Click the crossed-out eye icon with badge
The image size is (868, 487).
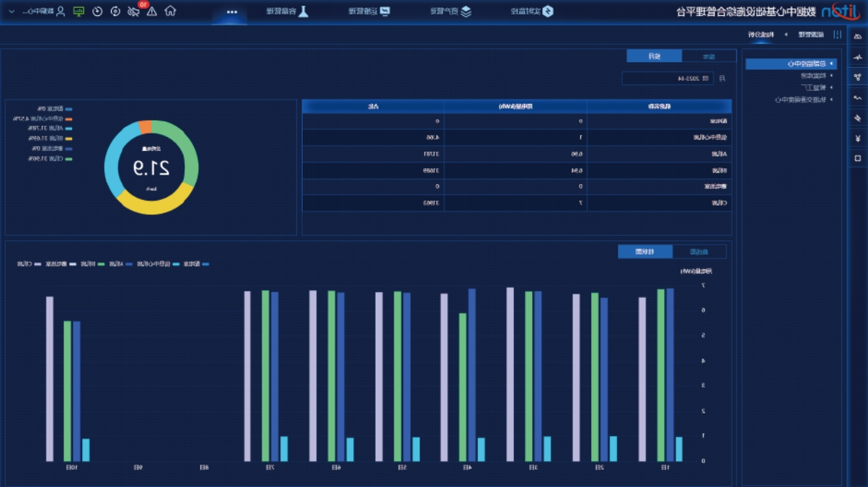[133, 12]
